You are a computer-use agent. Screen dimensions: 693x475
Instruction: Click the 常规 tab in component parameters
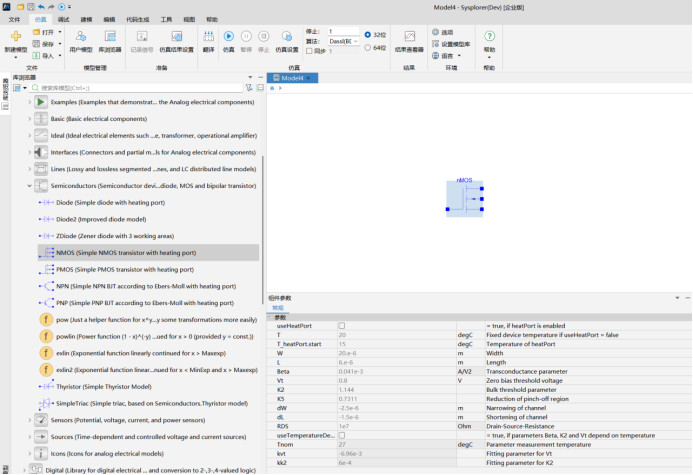(278, 308)
